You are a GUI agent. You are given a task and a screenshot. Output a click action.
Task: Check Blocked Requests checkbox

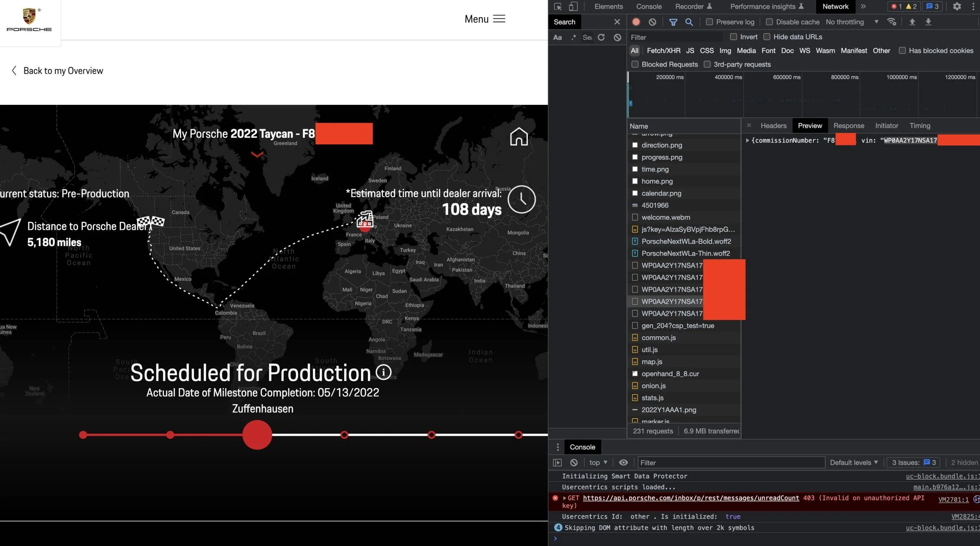pos(635,64)
